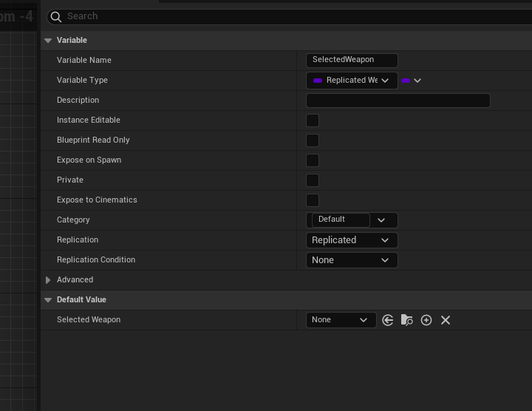Image resolution: width=532 pixels, height=411 pixels.
Task: Tick the Private checkbox
Action: pos(313,180)
